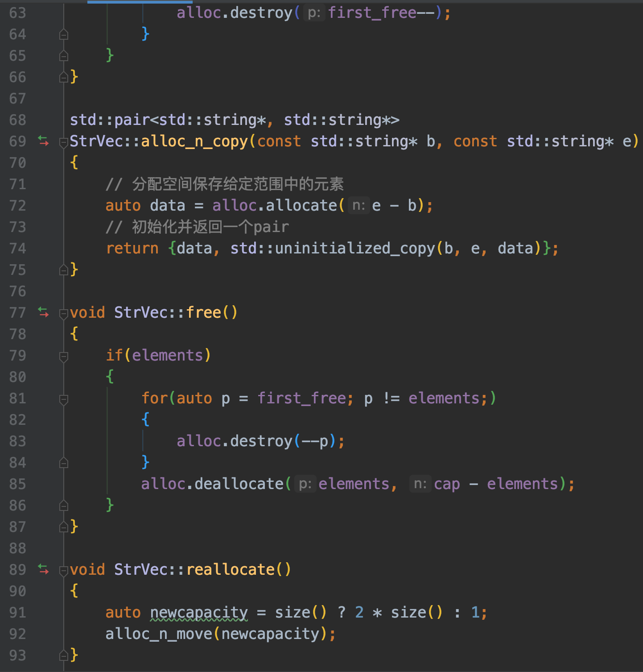
Task: Click the reallocate function name on line 89
Action: (x=230, y=569)
